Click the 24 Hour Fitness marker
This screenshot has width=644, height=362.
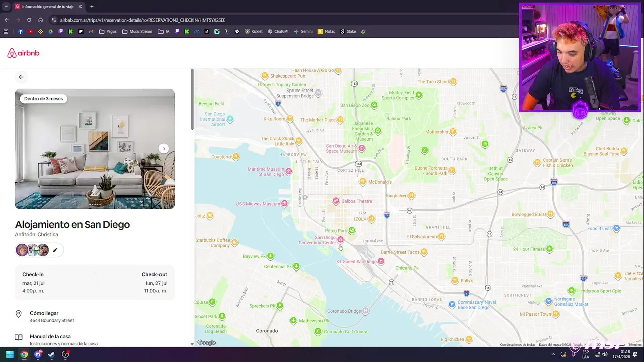[549, 249]
